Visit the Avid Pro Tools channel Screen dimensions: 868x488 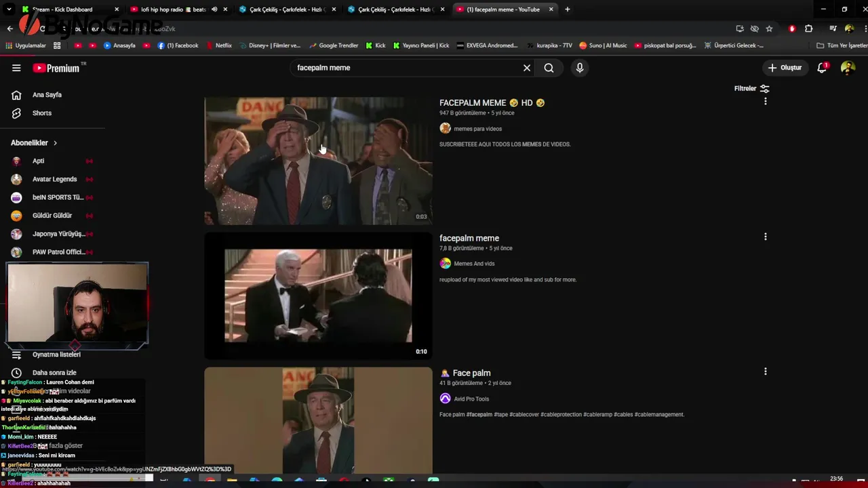471,399
